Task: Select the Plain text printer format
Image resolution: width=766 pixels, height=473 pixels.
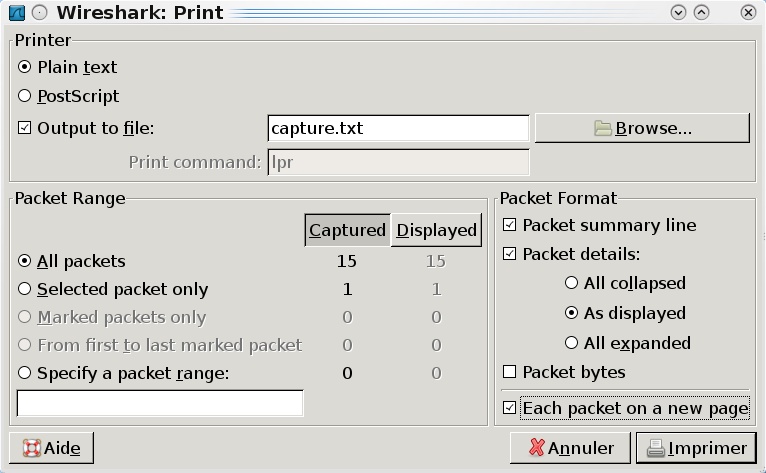Action: [67, 67]
